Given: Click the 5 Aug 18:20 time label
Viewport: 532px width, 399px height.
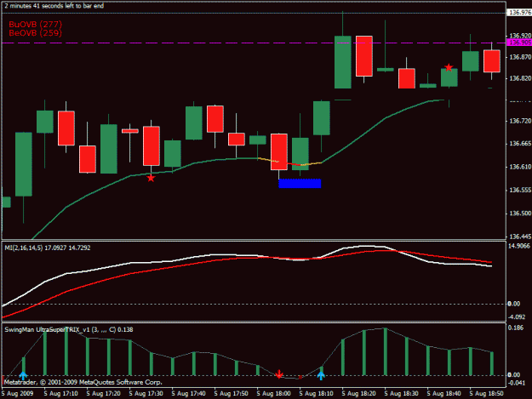Looking at the screenshot, I should click(x=358, y=394).
